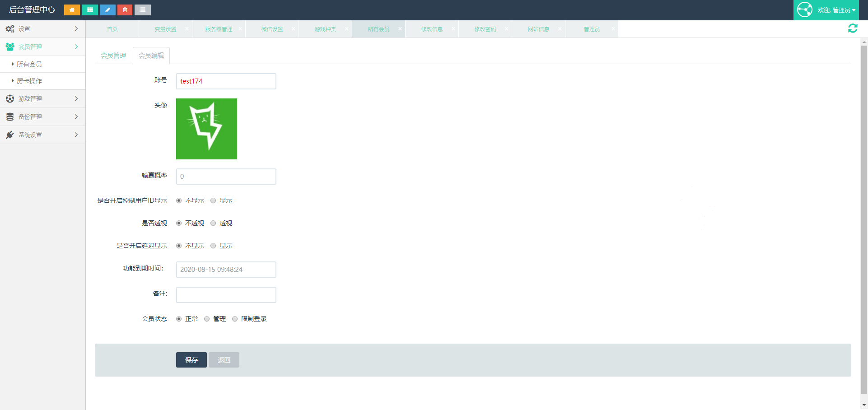
Task: Expand the 系统设置 sidebar chevron
Action: (x=76, y=135)
